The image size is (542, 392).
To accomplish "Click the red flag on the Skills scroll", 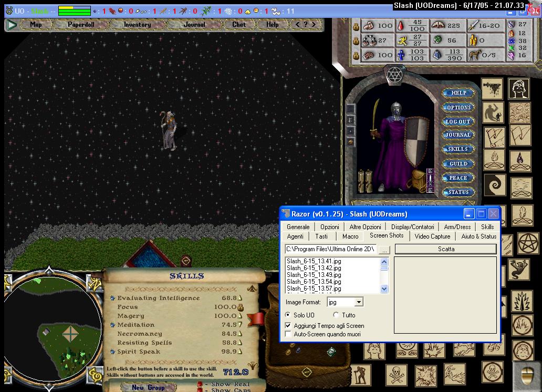I will (256, 319).
